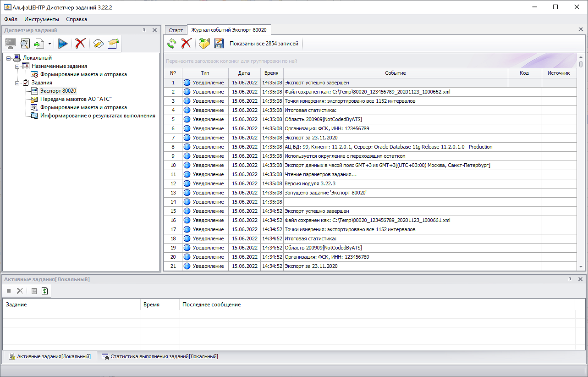The width and height of the screenshot is (588, 377).
Task: Open the Файл menu
Action: [x=11, y=19]
